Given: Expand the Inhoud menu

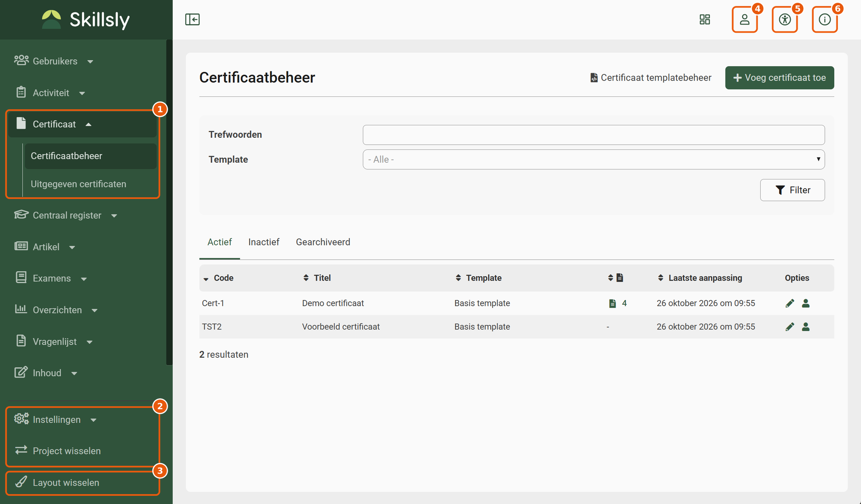Looking at the screenshot, I should [x=46, y=373].
